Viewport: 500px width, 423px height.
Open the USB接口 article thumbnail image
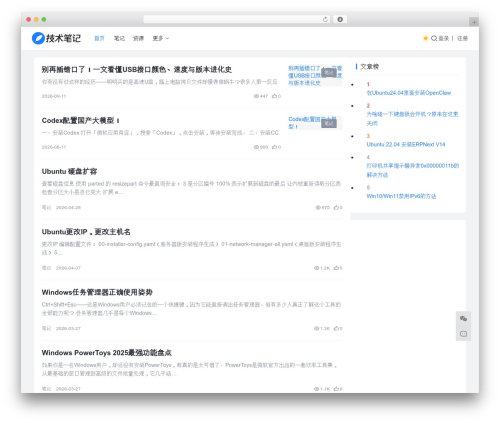click(x=315, y=76)
